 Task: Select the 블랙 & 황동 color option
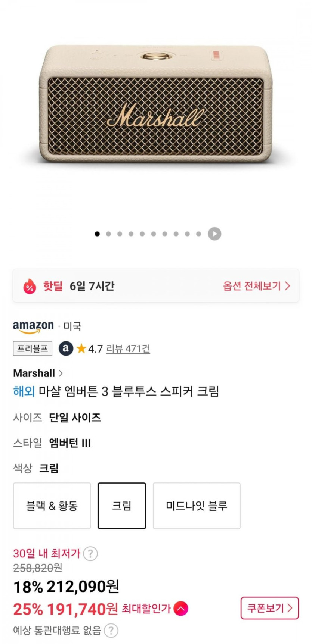tap(52, 506)
